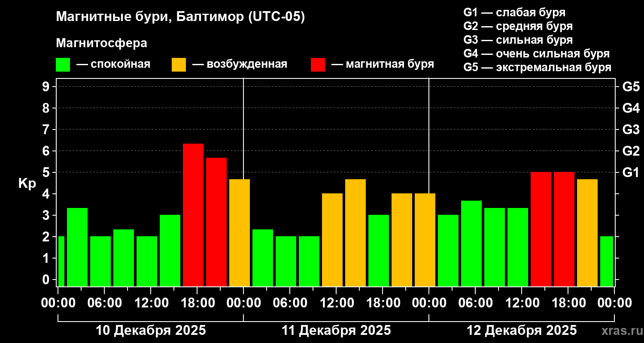Click the orange bar on 12 December evening

pyautogui.click(x=587, y=233)
